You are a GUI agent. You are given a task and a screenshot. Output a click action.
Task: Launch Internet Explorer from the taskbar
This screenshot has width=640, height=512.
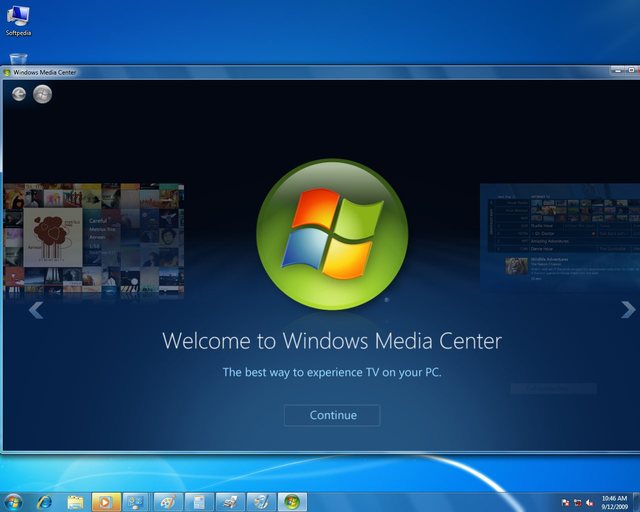[x=44, y=502]
